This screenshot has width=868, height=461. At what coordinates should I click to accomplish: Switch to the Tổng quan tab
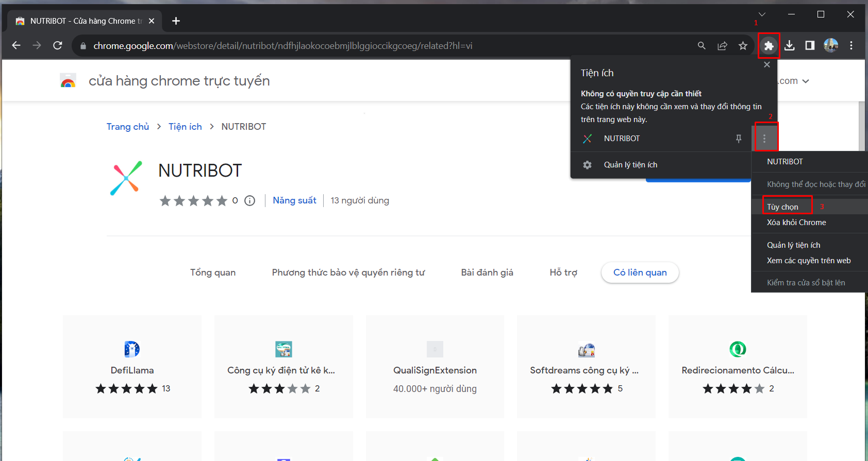click(213, 272)
